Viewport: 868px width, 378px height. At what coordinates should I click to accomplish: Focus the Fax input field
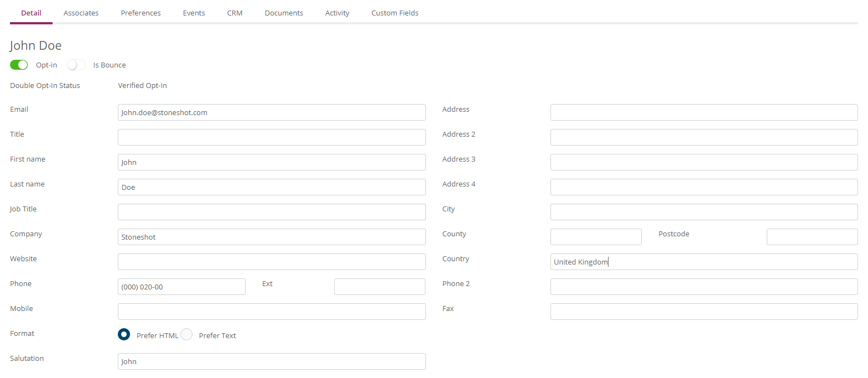(x=704, y=312)
